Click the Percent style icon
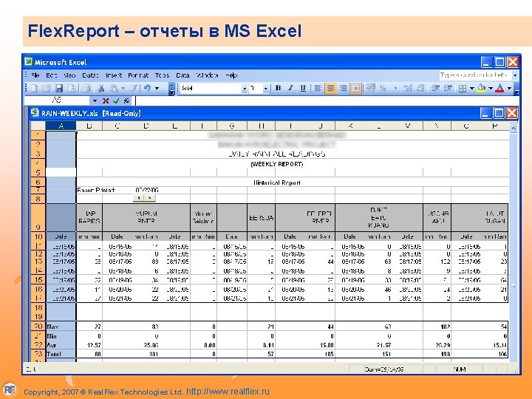532x399 pixels. point(383,88)
